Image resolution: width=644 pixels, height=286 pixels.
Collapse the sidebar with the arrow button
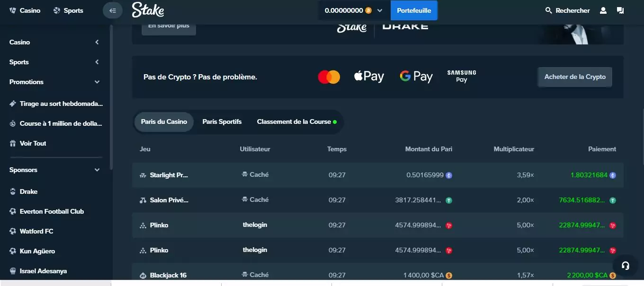pyautogui.click(x=113, y=10)
